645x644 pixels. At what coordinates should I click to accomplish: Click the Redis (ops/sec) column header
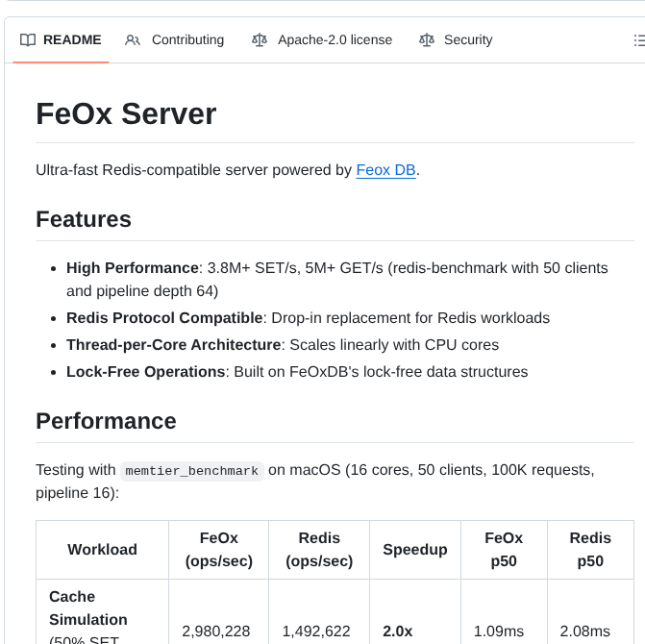point(319,550)
